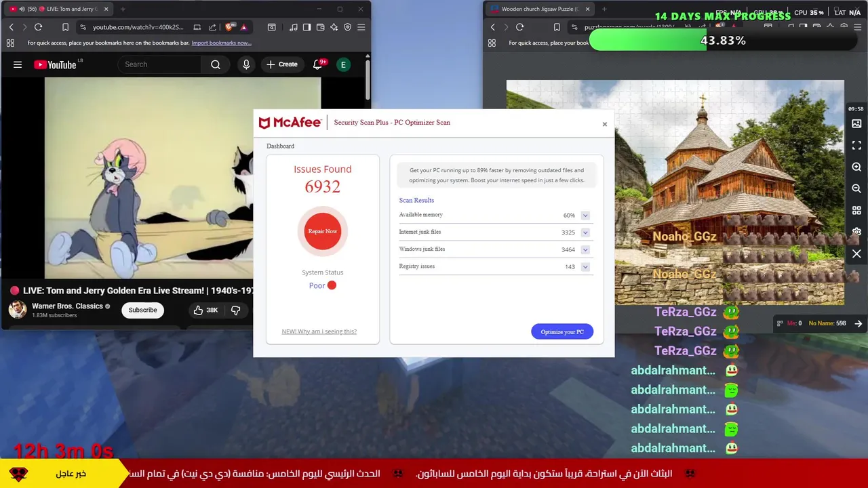Expand the Registry issues result
Image resolution: width=868 pixels, height=488 pixels.
click(x=585, y=267)
